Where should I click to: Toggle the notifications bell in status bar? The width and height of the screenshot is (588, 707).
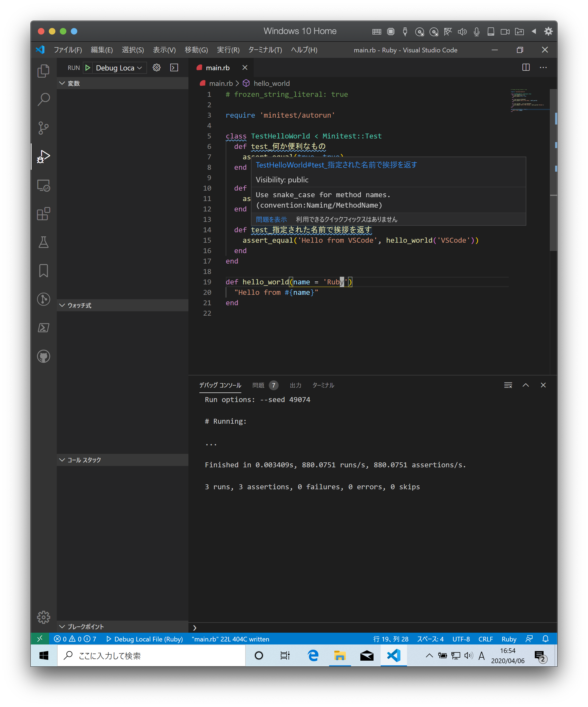click(x=545, y=639)
